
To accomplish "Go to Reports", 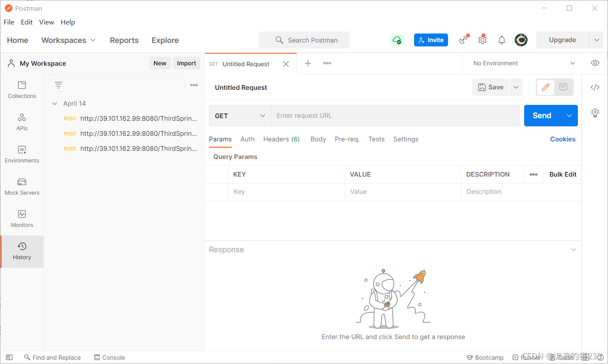I will (124, 40).
